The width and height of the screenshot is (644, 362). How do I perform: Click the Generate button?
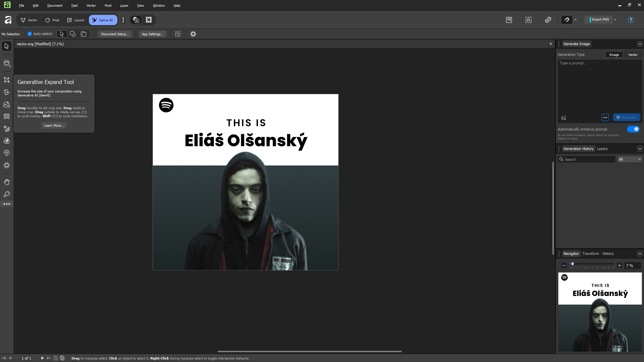[626, 117]
